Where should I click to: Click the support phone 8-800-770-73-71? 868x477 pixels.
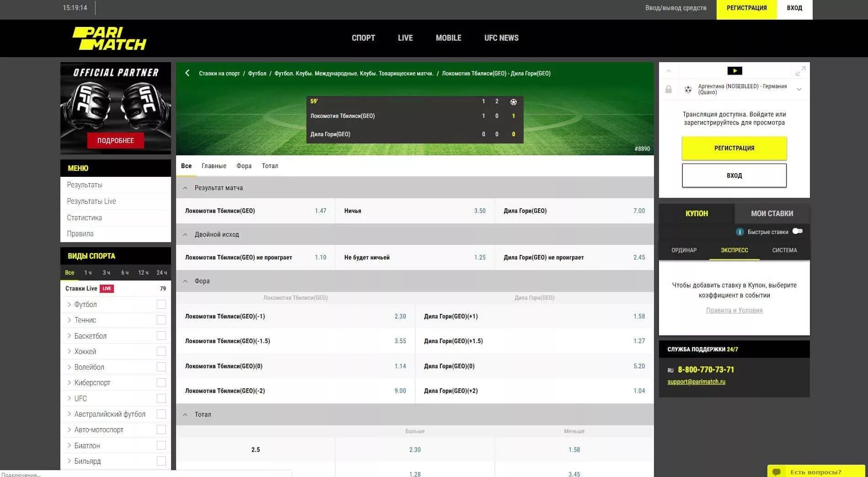(x=706, y=370)
